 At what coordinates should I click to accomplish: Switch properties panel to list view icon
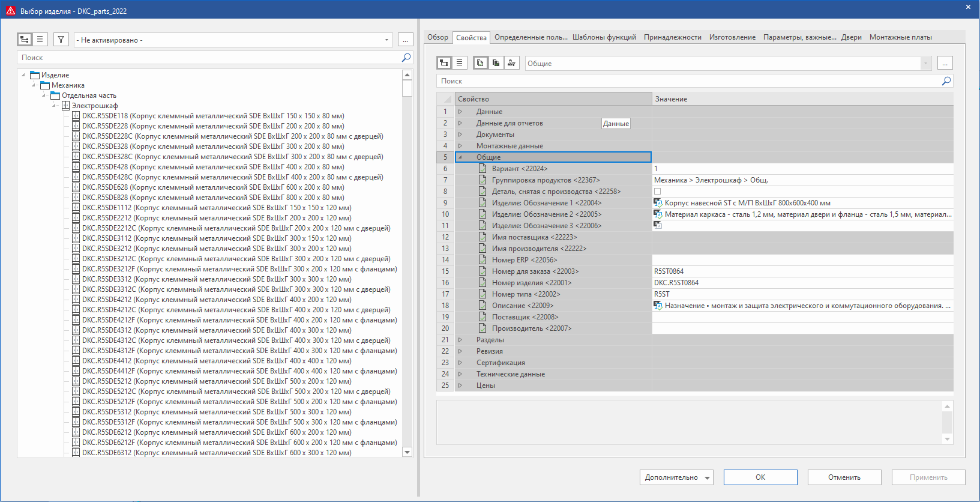tap(459, 63)
